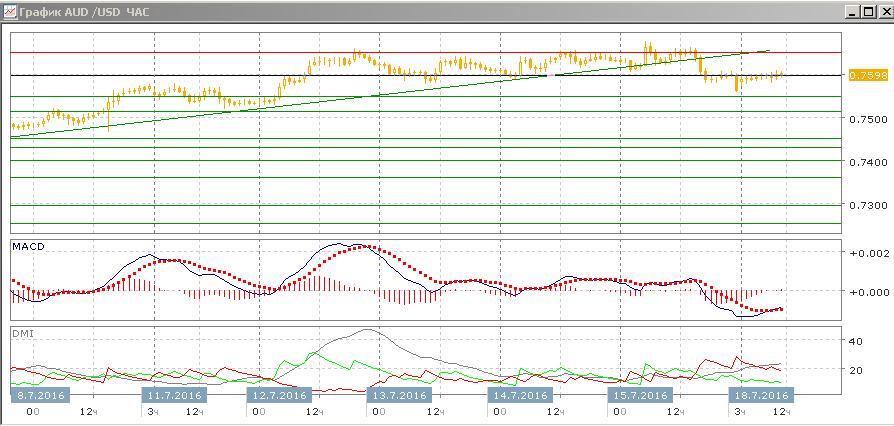Click the 0.7400 price axis label
Image resolution: width=894 pixels, height=426 pixels.
coord(868,162)
